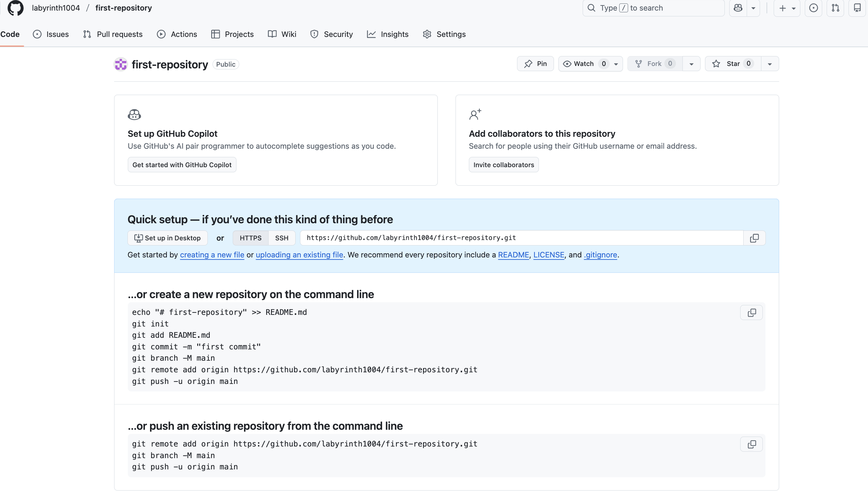868x493 pixels.
Task: Copy the push existing repository commands
Action: [x=751, y=444]
